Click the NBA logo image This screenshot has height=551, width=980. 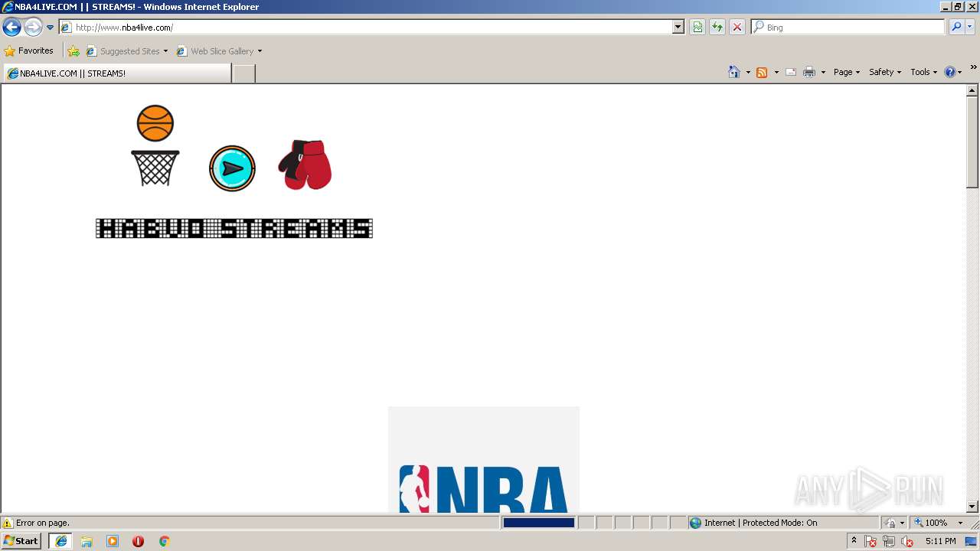click(484, 459)
